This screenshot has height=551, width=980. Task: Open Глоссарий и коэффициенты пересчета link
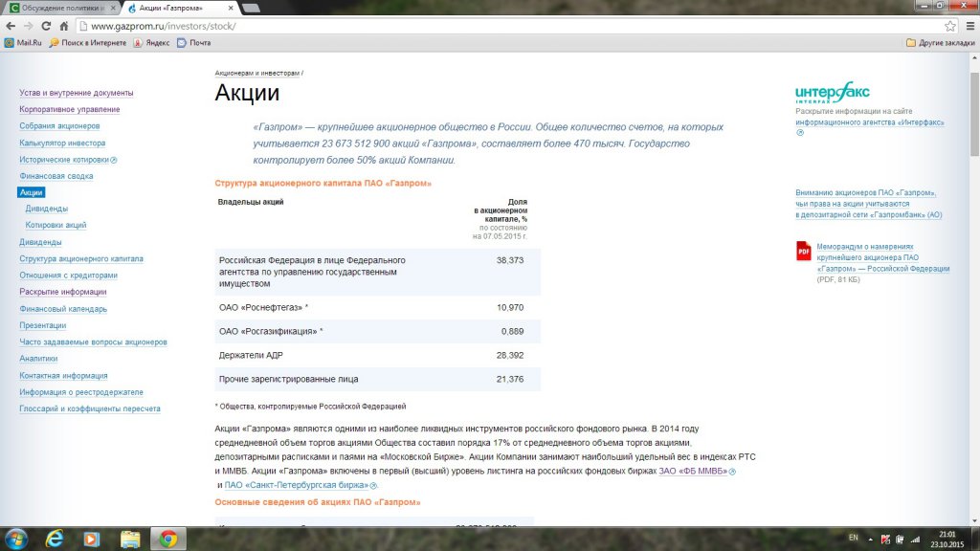(x=89, y=408)
